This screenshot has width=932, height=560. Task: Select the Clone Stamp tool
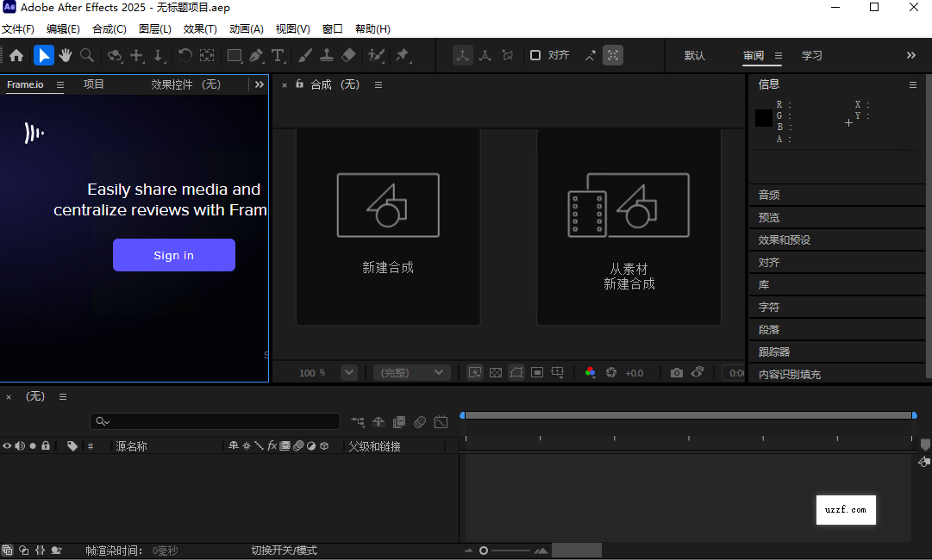coord(328,55)
